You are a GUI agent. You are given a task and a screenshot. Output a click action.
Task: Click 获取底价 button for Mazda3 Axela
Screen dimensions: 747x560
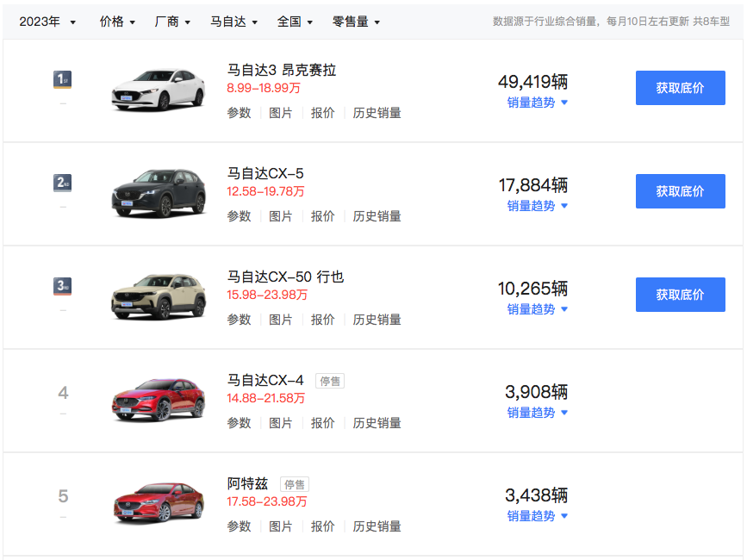coord(680,88)
